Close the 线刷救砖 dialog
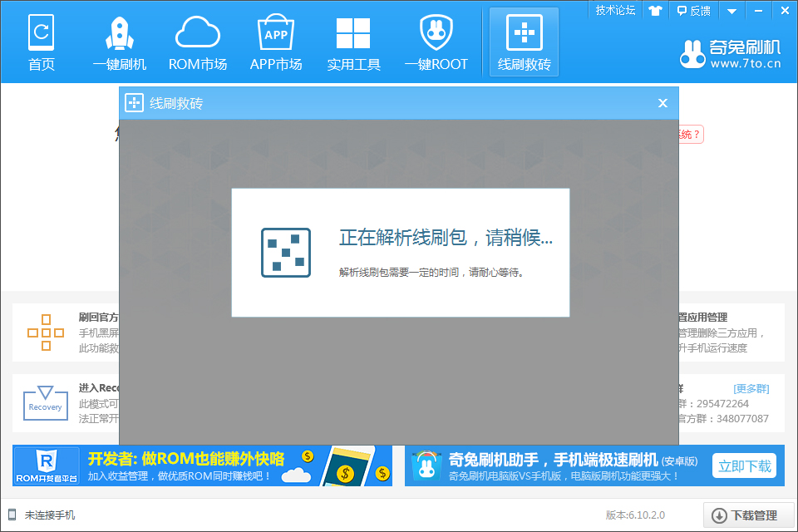 [663, 103]
